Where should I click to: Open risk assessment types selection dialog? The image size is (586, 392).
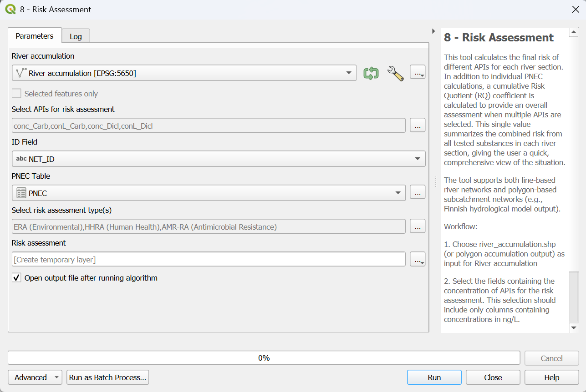418,226
